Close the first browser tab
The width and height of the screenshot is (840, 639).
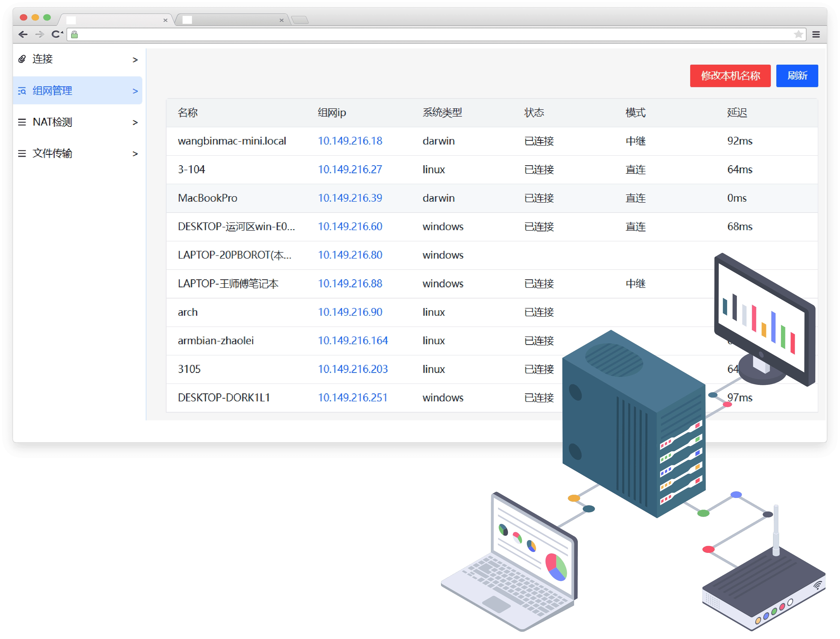point(165,20)
